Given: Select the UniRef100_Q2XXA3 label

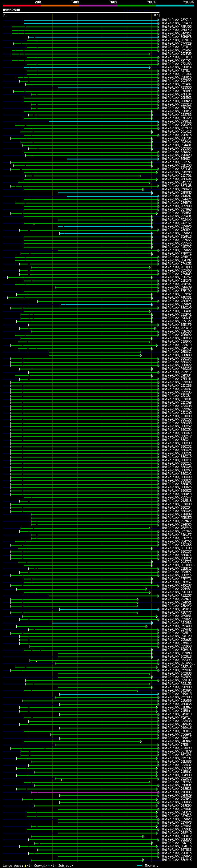Looking at the screenshot, I should (x=177, y=416).
